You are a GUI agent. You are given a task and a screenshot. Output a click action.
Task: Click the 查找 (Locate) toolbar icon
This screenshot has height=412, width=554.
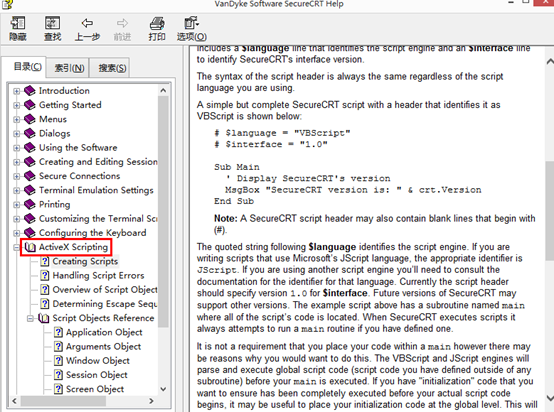52,23
